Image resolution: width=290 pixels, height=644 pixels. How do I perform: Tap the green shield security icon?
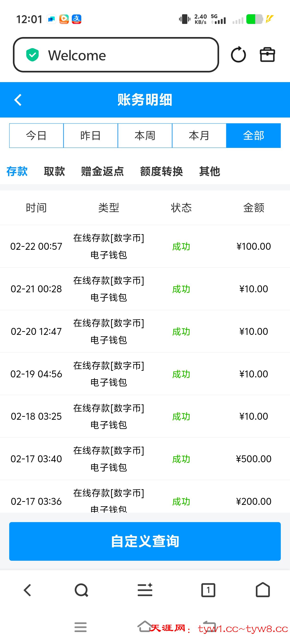point(32,55)
